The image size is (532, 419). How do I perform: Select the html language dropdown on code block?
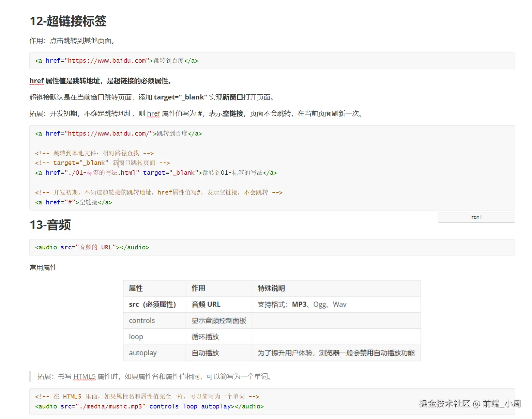click(x=476, y=217)
